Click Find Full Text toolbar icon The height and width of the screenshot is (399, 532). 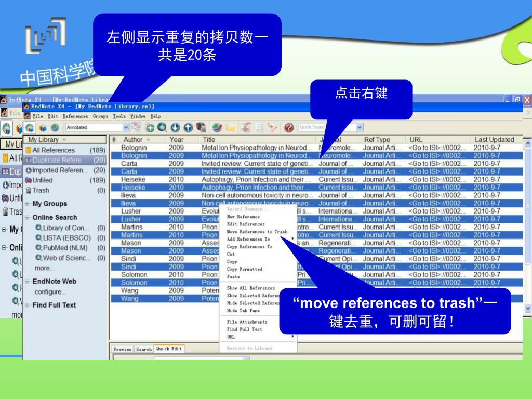click(x=201, y=128)
